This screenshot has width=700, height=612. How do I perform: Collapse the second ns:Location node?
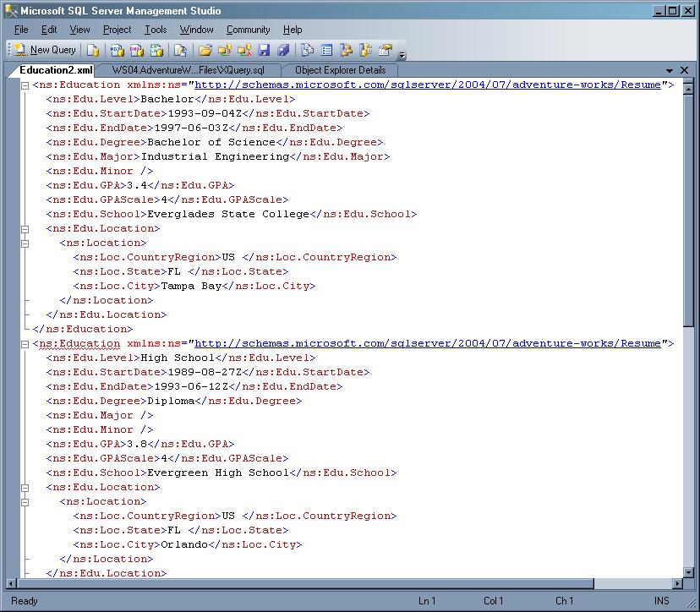(x=25, y=502)
